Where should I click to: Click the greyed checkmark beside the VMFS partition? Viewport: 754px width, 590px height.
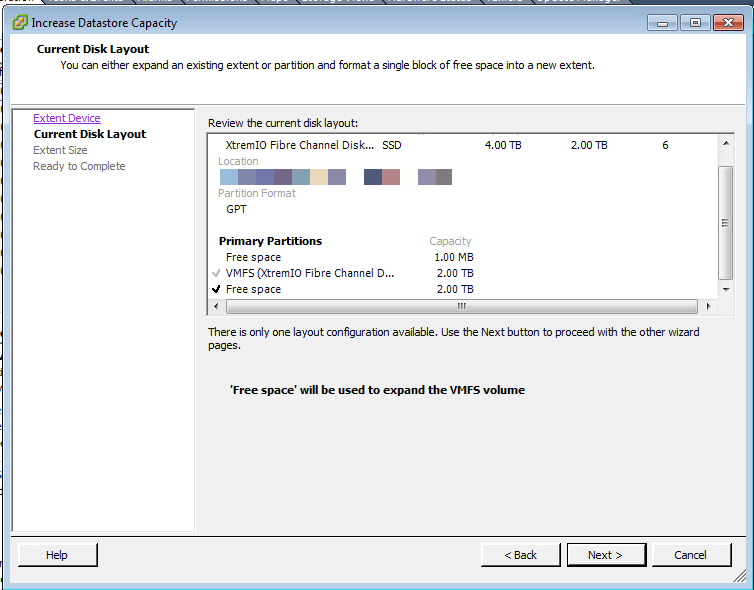(x=216, y=274)
